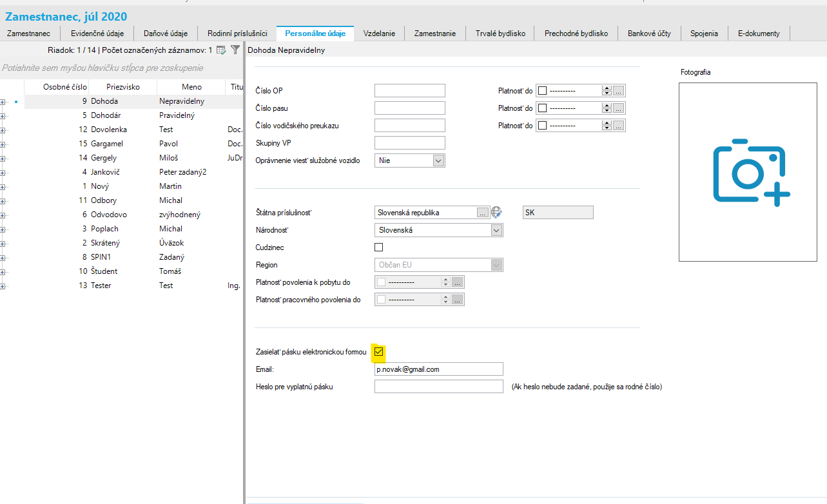Click the SK country code field

pos(558,212)
